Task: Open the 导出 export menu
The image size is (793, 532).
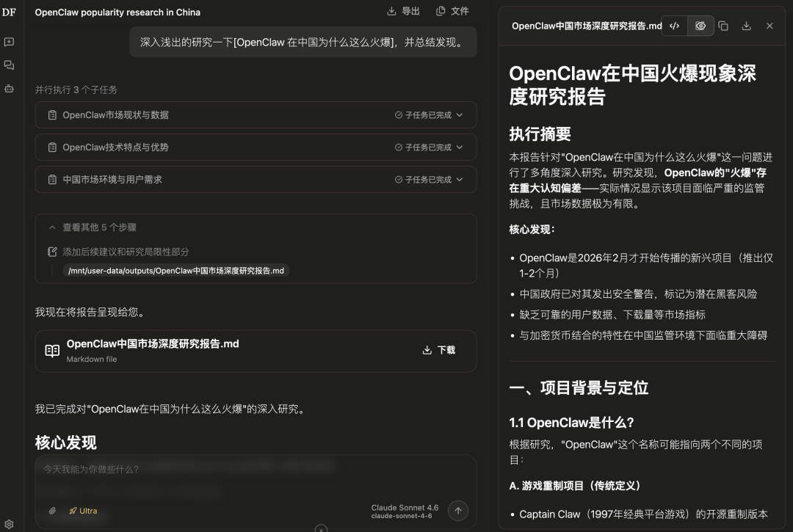Action: 403,11
